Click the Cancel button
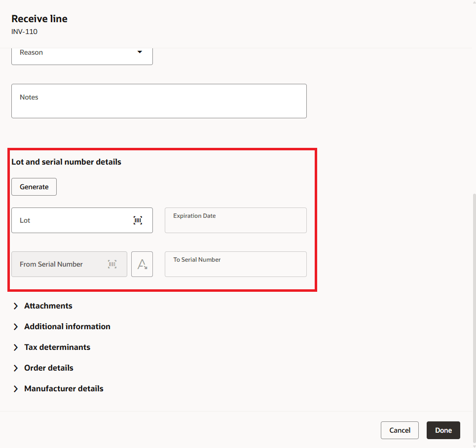 click(x=400, y=430)
